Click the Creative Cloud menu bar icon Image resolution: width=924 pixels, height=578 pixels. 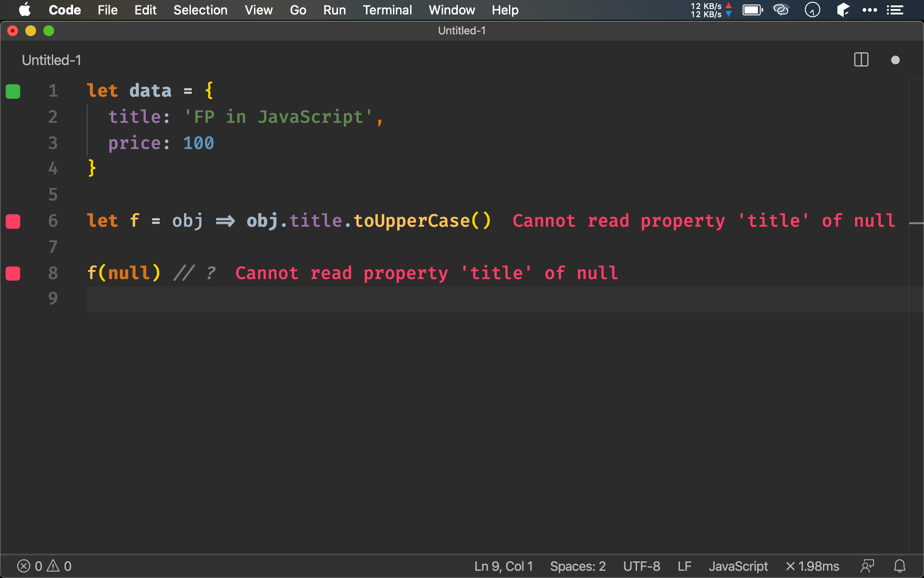(x=781, y=9)
